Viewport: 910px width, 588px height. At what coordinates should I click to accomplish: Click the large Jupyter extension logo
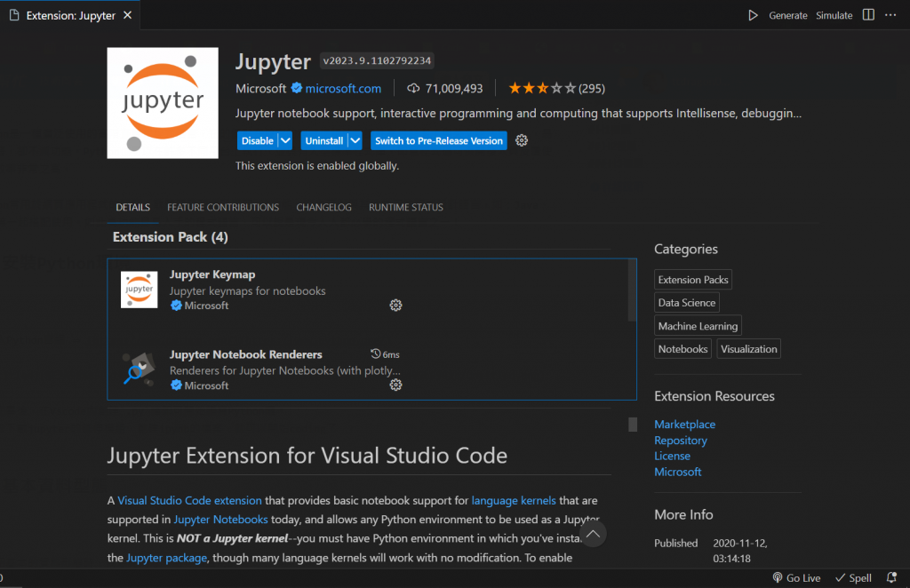tap(163, 103)
